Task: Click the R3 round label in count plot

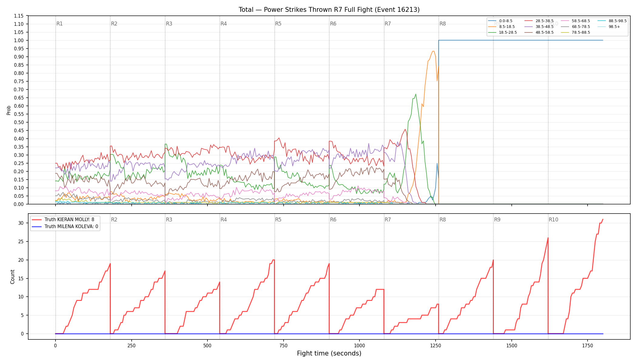Action: click(169, 220)
